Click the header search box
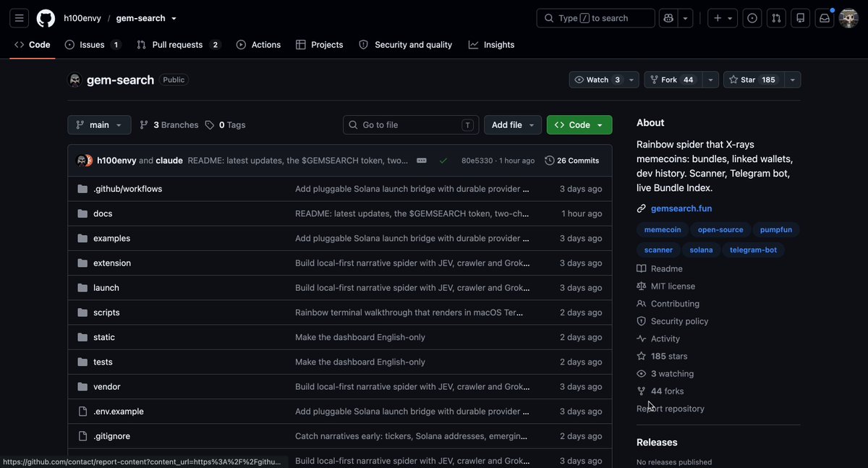 coord(596,18)
